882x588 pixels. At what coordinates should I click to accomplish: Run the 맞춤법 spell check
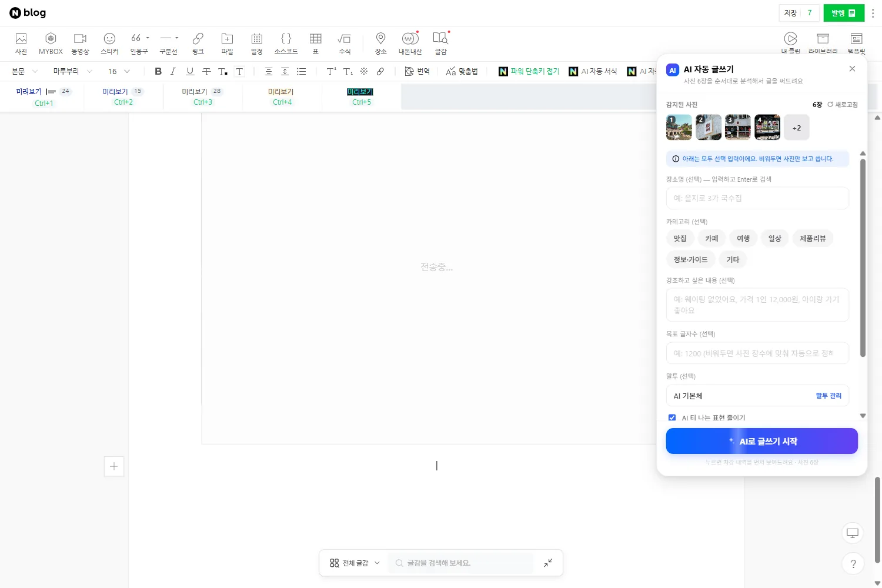(x=462, y=71)
